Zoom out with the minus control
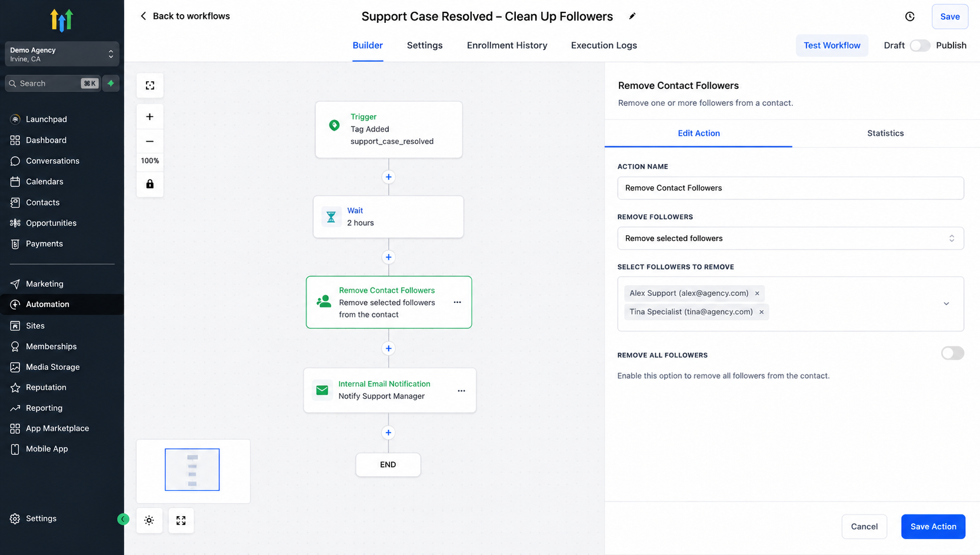This screenshot has height=555, width=980. [x=150, y=141]
